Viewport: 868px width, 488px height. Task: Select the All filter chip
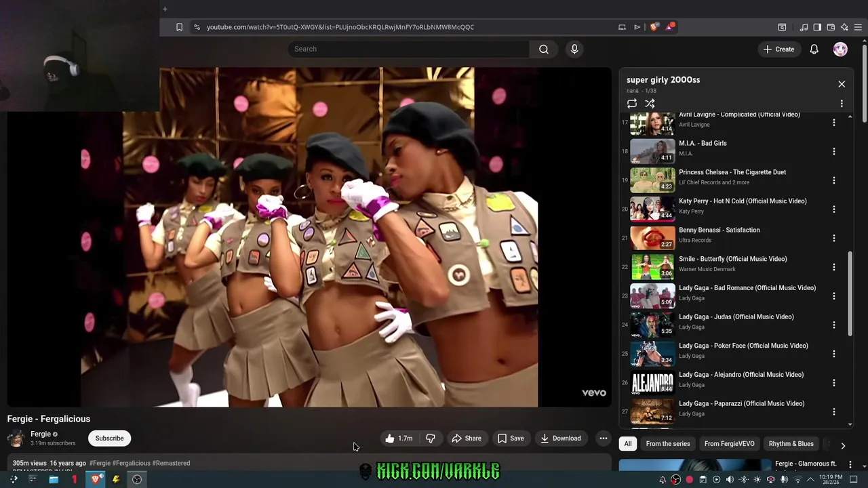pos(628,444)
